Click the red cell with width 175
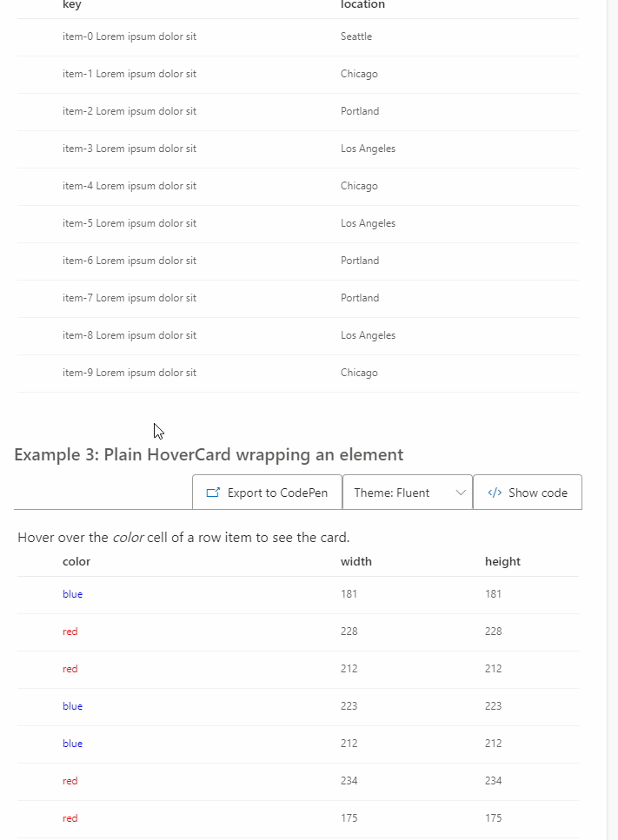This screenshot has width=618, height=840. (70, 818)
